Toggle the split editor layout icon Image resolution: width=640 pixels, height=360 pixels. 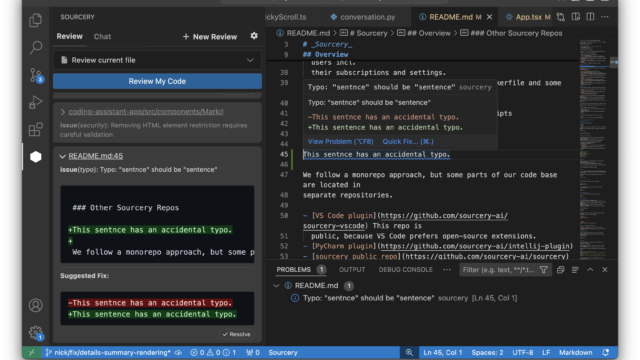pos(590,17)
